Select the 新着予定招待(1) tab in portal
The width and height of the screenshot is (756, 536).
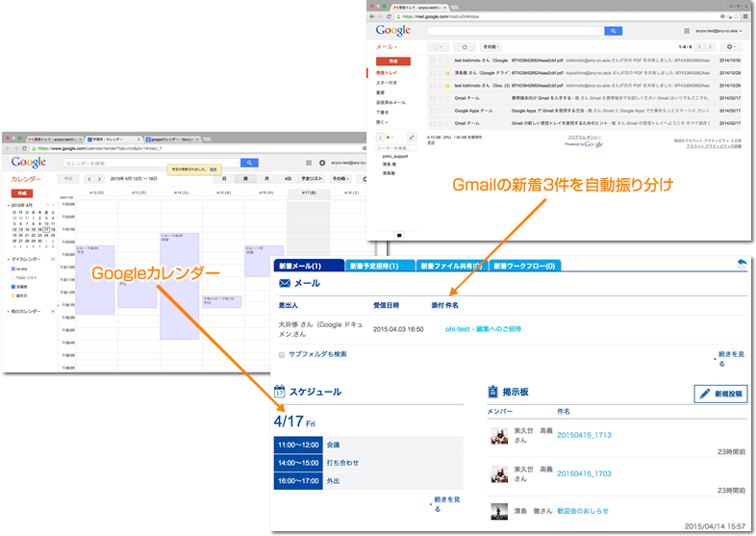[x=381, y=266]
